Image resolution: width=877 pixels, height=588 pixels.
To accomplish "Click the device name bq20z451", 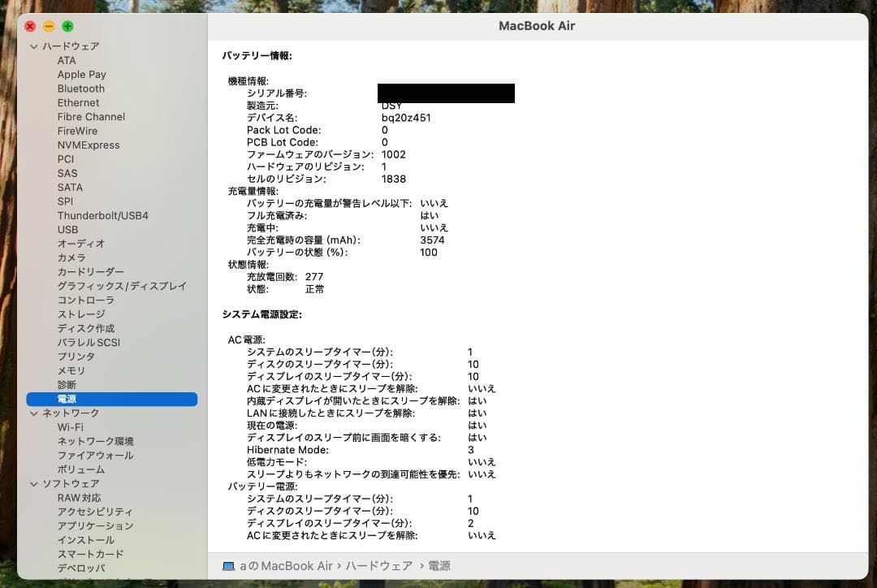I will coord(406,118).
